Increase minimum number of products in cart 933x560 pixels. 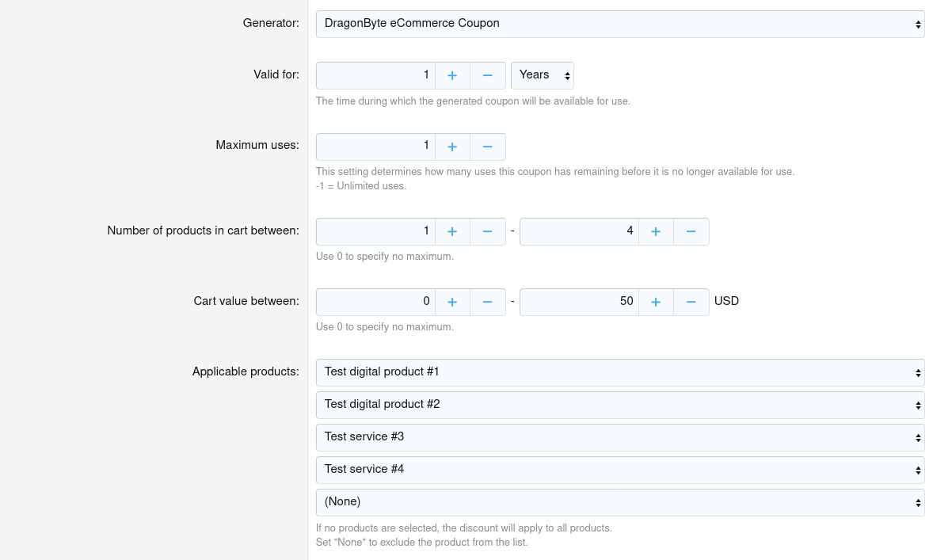coord(452,232)
